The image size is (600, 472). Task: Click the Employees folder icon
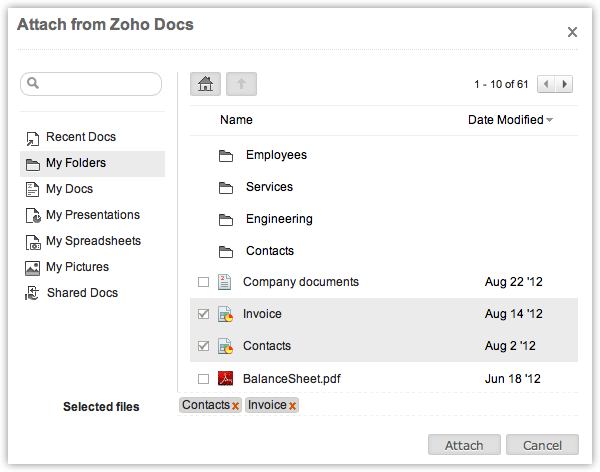point(226,155)
